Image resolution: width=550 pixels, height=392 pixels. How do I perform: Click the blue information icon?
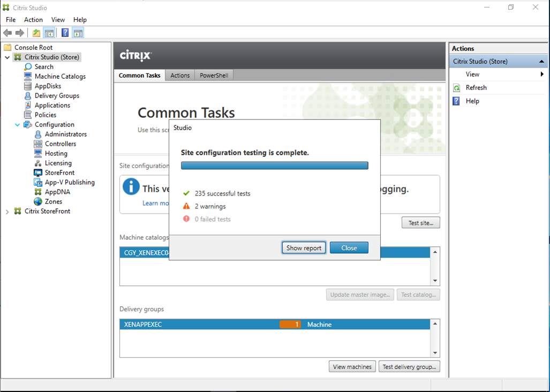coord(131,186)
